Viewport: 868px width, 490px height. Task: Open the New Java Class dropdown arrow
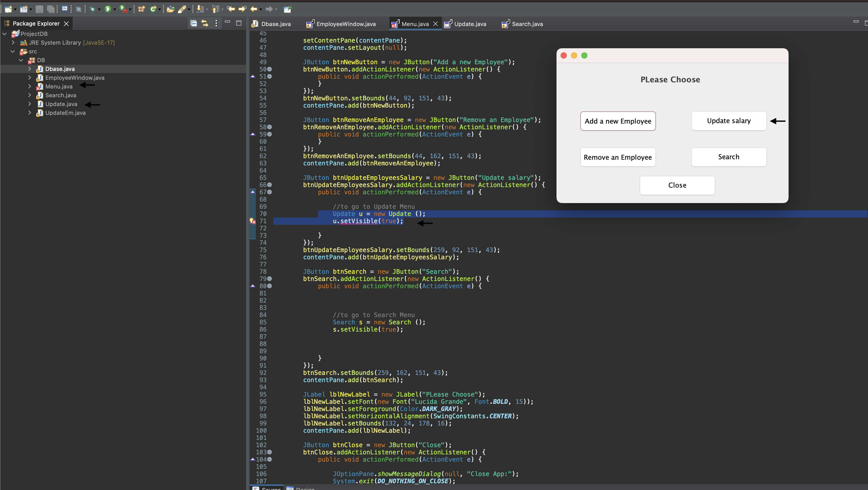coord(160,10)
